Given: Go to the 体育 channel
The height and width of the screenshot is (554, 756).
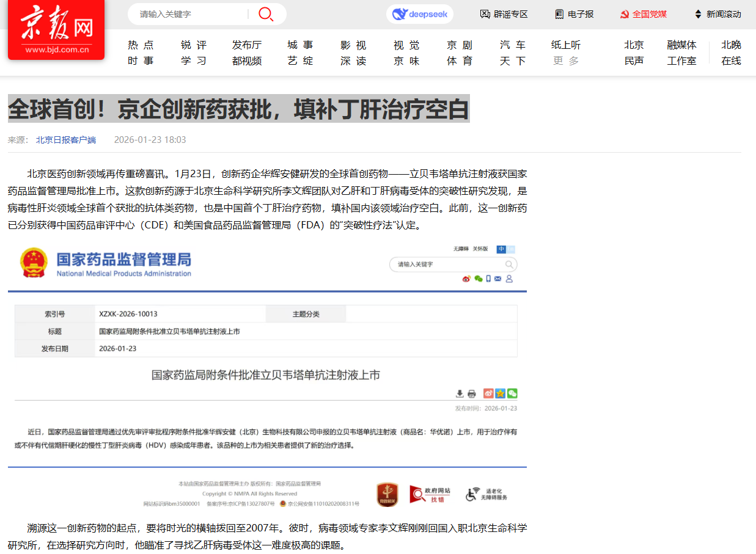Looking at the screenshot, I should click(x=459, y=61).
